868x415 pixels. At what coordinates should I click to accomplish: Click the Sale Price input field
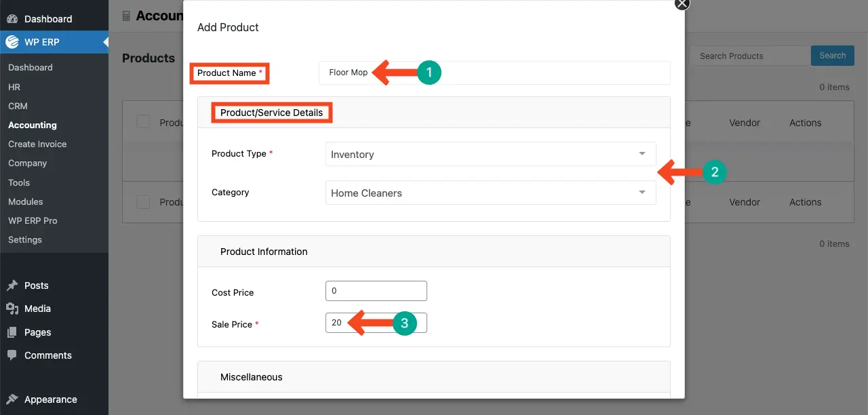[x=376, y=323]
